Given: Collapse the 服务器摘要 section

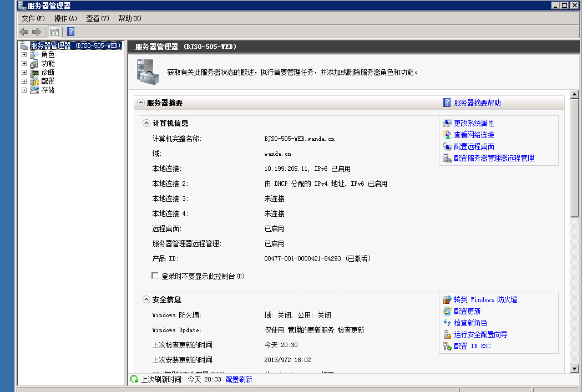Looking at the screenshot, I should point(141,103).
